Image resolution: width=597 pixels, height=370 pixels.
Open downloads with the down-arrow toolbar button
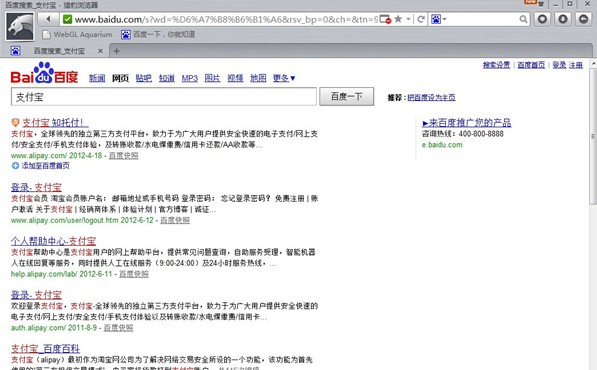coord(563,19)
